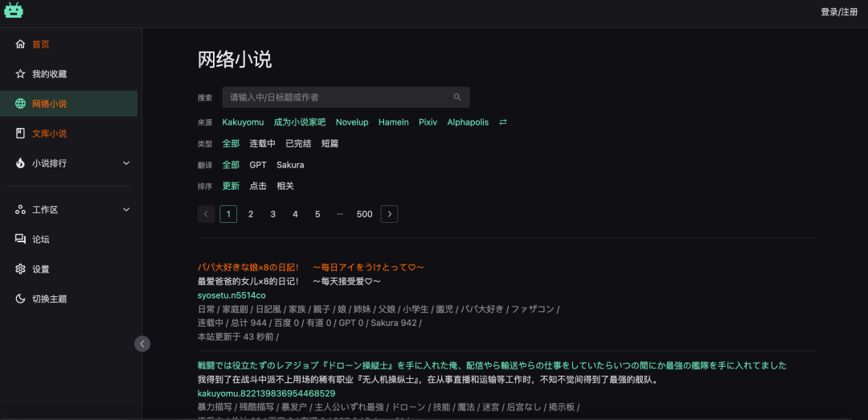
Task: Click the moon icon for 切换主题
Action: [x=20, y=299]
